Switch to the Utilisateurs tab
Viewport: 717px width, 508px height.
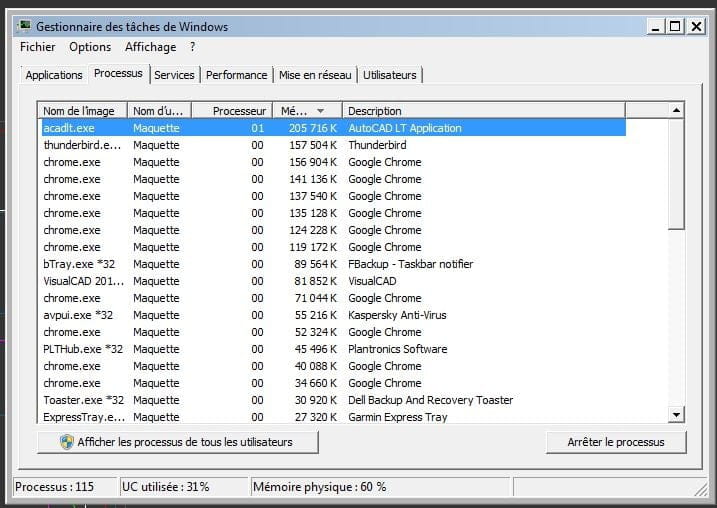(390, 75)
